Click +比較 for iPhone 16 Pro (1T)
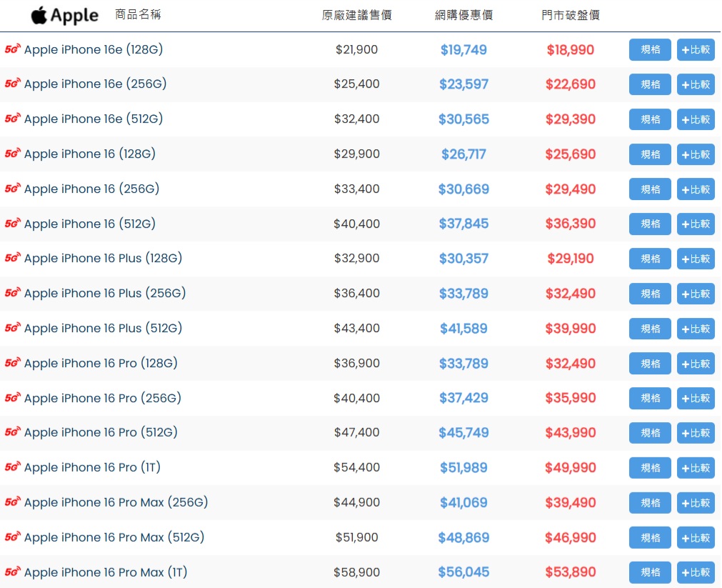Image resolution: width=722 pixels, height=588 pixels. (x=696, y=468)
